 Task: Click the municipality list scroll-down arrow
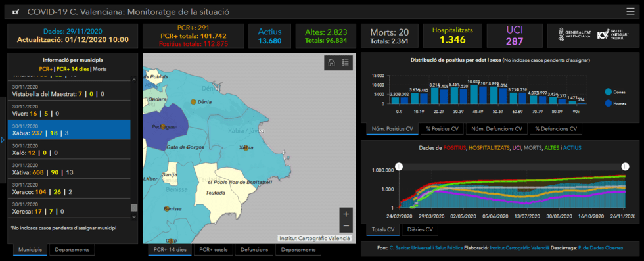134,216
